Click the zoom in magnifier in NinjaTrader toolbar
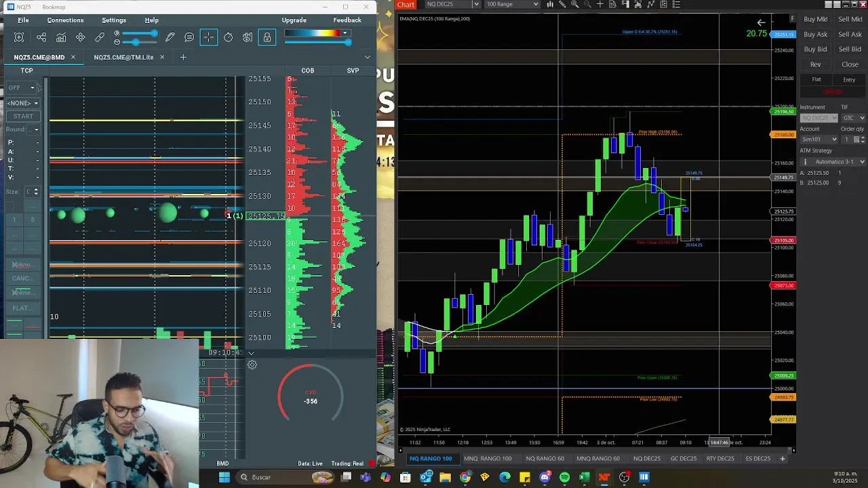Image resolution: width=868 pixels, height=488 pixels. [575, 4]
